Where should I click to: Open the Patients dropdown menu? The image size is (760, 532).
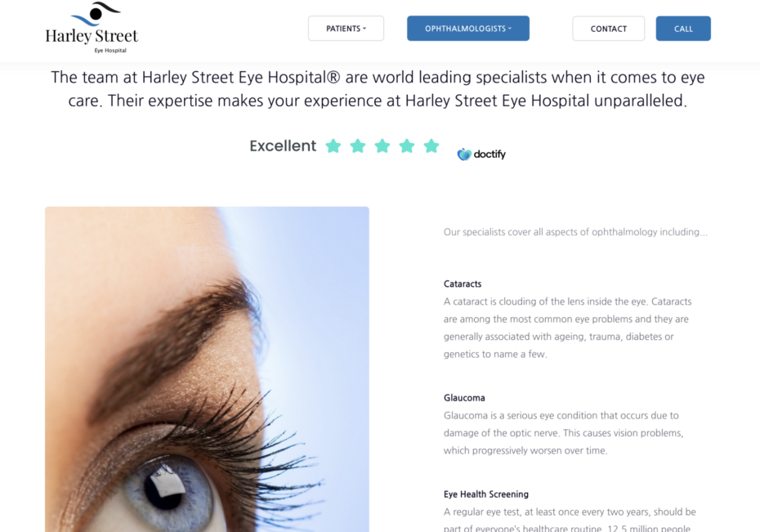coord(346,29)
